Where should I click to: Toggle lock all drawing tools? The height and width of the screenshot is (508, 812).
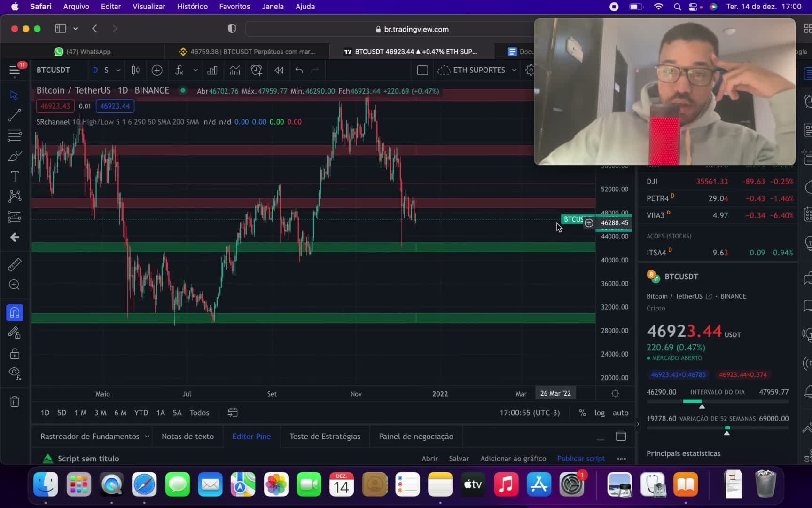coord(15,354)
